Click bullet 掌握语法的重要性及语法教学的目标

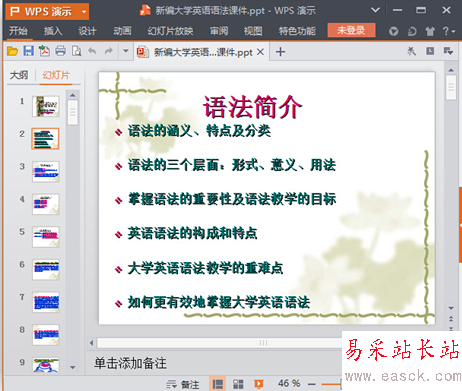pyautogui.click(x=232, y=199)
